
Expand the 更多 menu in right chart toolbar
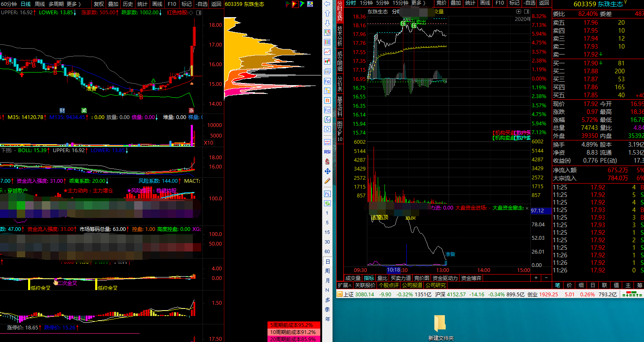pyautogui.click(x=418, y=3)
